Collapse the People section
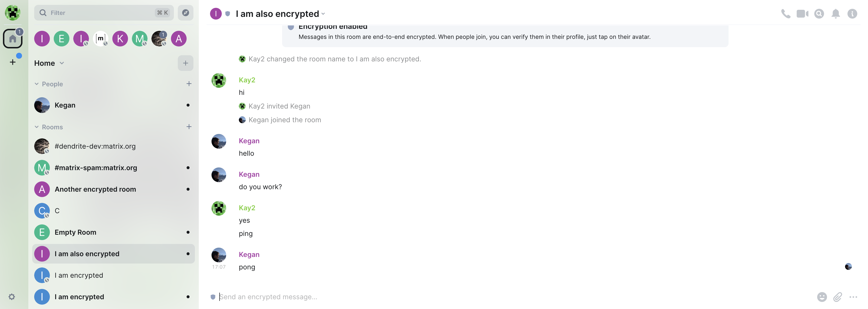868x309 pixels. tap(37, 84)
